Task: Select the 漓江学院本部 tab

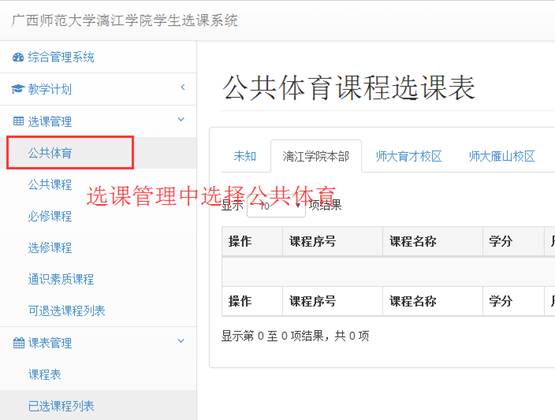Action: (x=316, y=156)
